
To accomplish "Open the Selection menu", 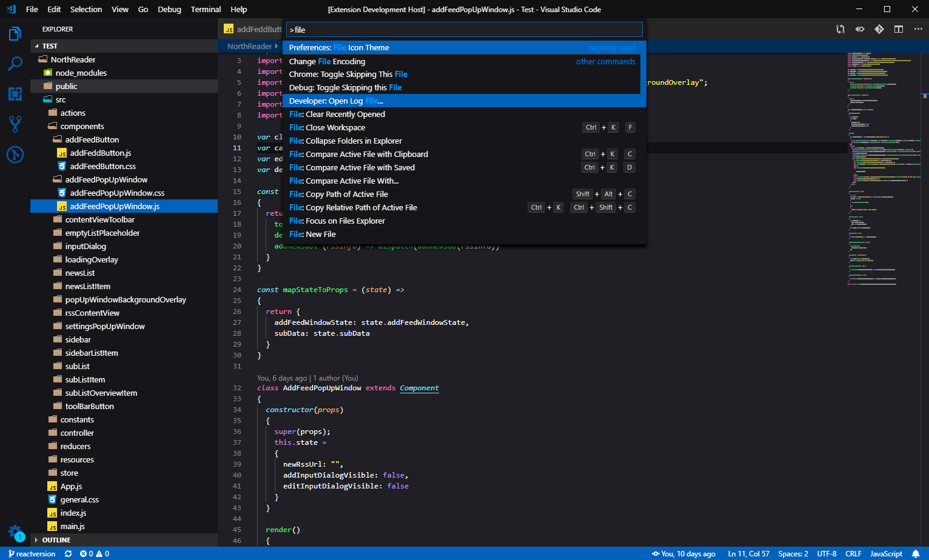I will [86, 9].
